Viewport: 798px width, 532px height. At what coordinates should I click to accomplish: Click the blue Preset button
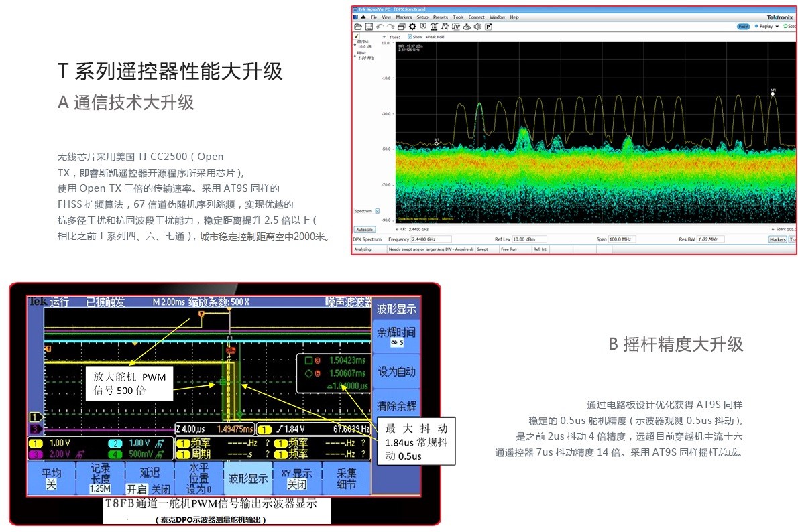[x=744, y=26]
